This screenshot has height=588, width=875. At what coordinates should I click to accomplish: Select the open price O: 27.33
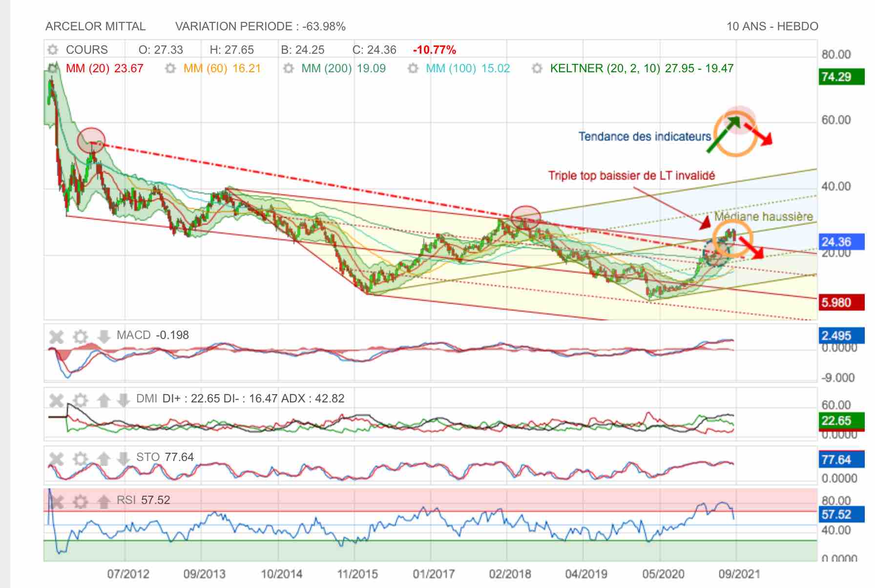(x=161, y=50)
